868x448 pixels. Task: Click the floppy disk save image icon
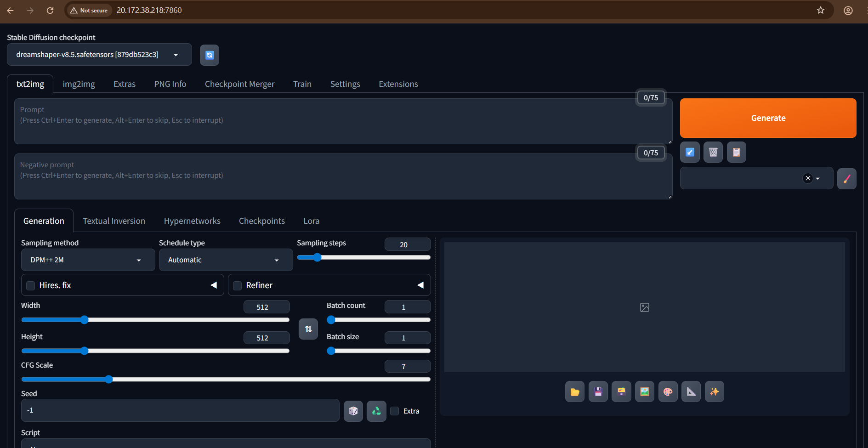click(x=598, y=391)
